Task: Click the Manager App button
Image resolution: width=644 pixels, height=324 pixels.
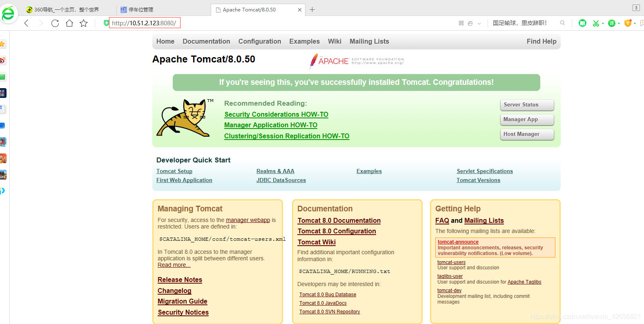Action: pos(527,120)
